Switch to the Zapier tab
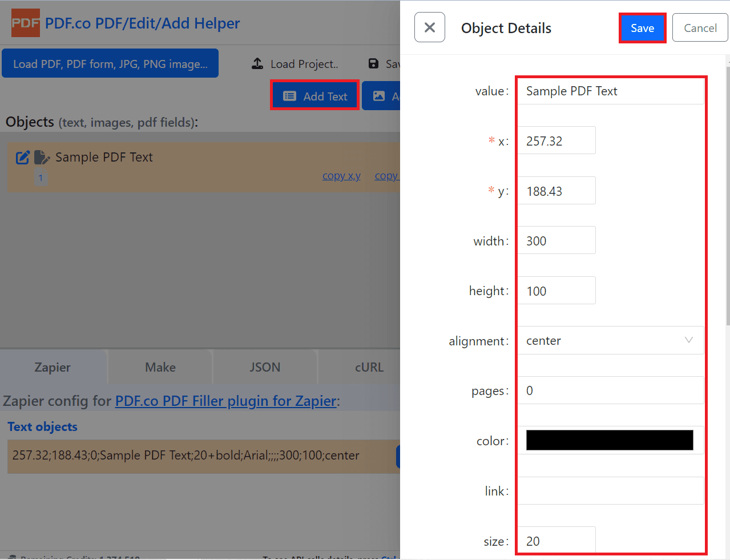Image resolution: width=730 pixels, height=560 pixels. tap(53, 367)
